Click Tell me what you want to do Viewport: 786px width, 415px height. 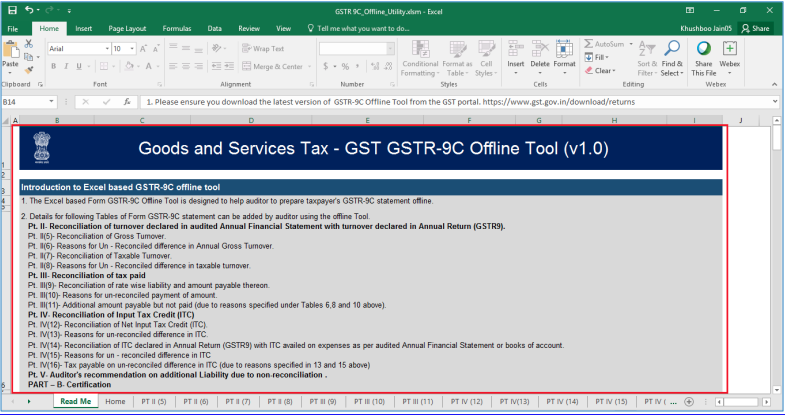click(x=358, y=29)
